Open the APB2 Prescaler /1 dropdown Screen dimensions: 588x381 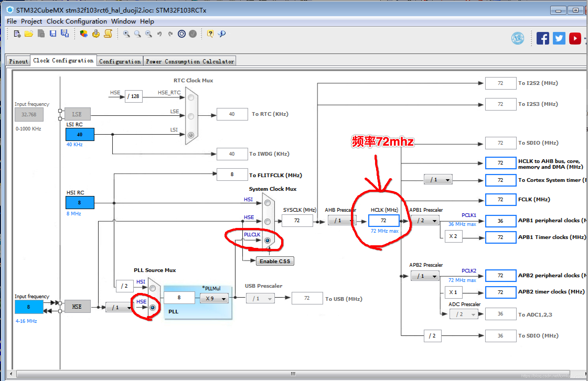(425, 276)
